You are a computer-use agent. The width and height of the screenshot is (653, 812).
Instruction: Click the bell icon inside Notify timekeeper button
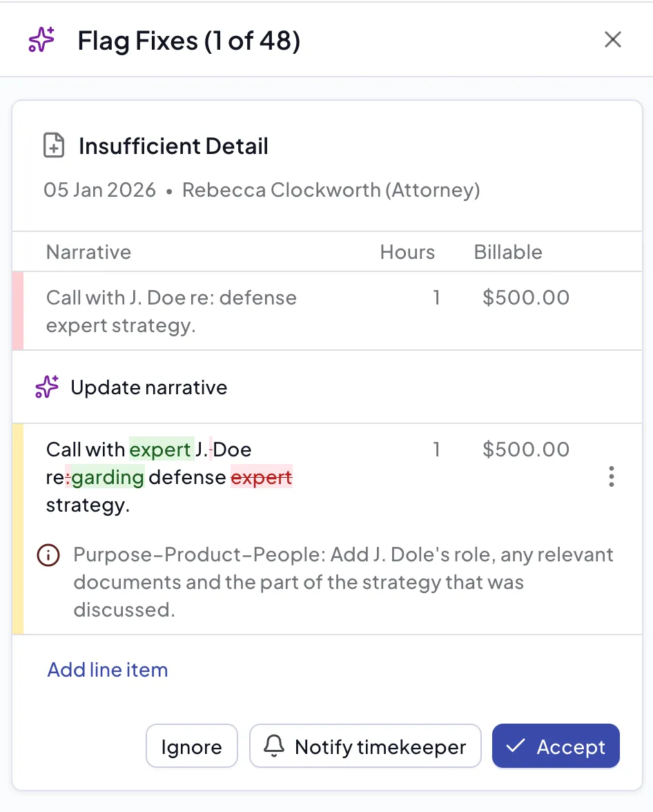coord(275,746)
